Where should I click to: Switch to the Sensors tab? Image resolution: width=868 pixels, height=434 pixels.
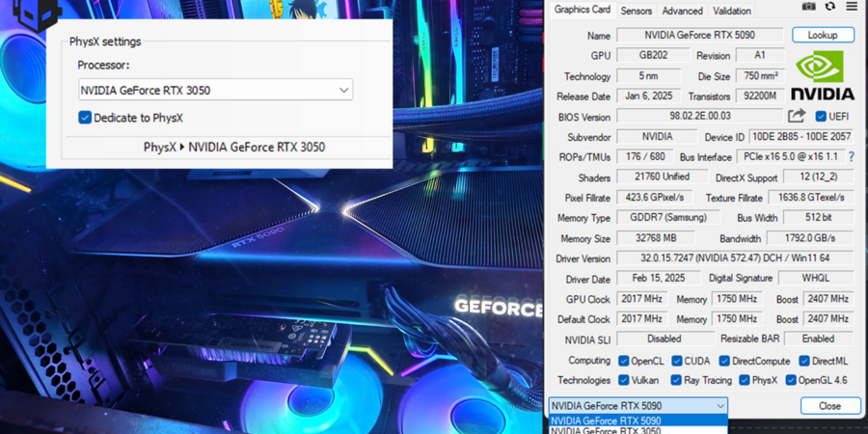coord(636,11)
